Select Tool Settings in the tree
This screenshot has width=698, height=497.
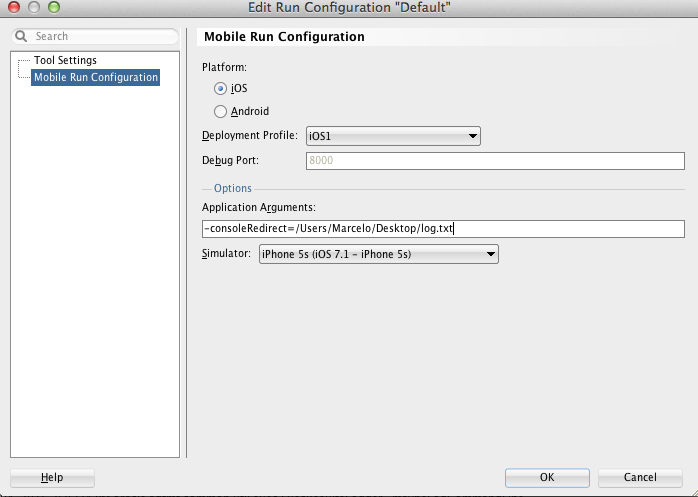pyautogui.click(x=65, y=60)
